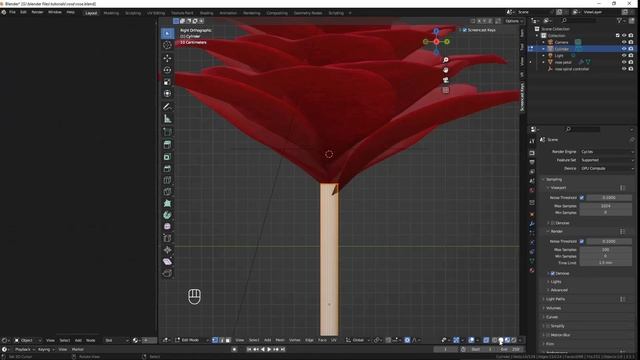Select the Inset Faces tool
This screenshot has width=640, height=360.
point(167,157)
